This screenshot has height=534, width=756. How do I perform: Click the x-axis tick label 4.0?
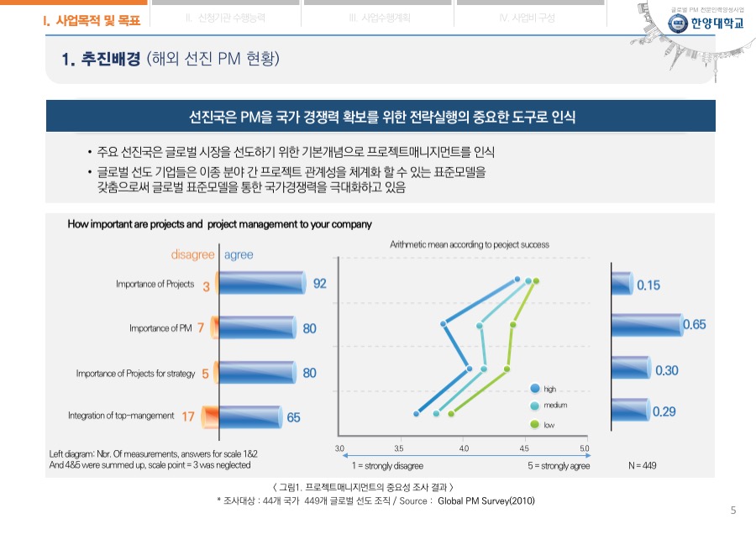coord(464,448)
